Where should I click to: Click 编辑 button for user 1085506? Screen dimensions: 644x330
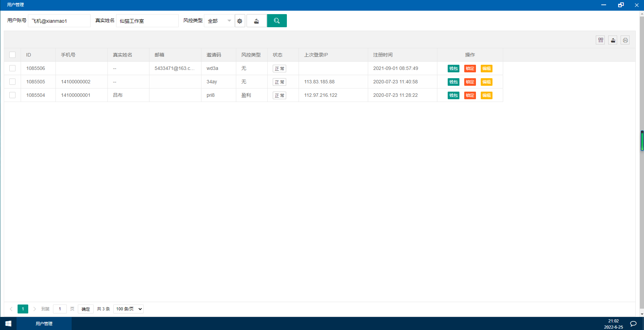(x=487, y=69)
